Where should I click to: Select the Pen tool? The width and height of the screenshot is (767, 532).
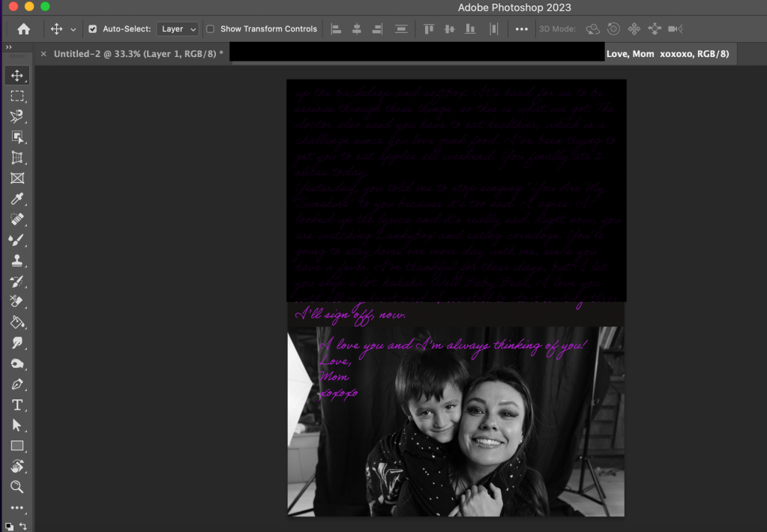[x=16, y=384]
